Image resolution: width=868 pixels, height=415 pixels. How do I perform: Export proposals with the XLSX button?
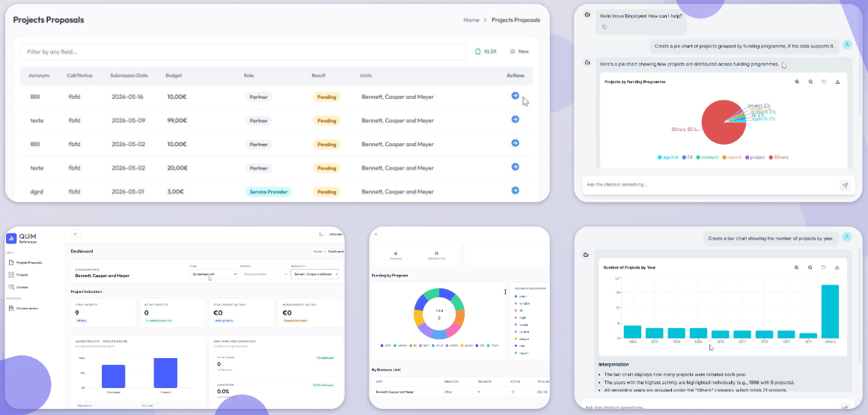486,52
